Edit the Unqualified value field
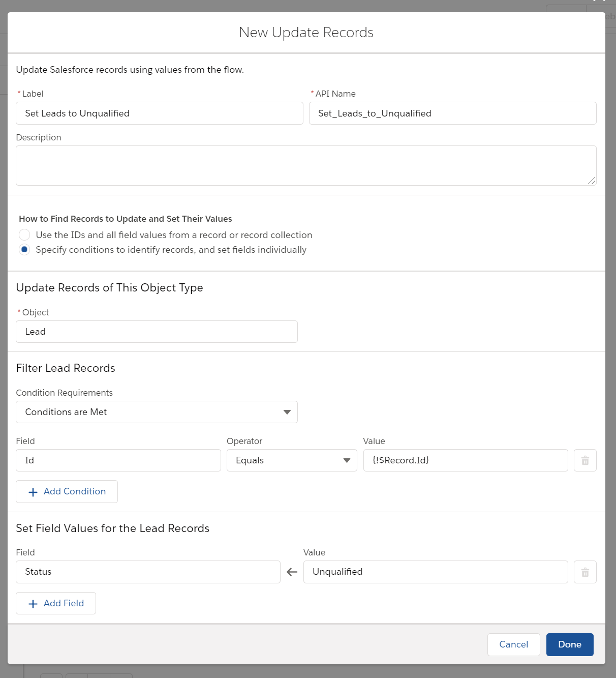Viewport: 616px width, 678px height. pos(435,572)
